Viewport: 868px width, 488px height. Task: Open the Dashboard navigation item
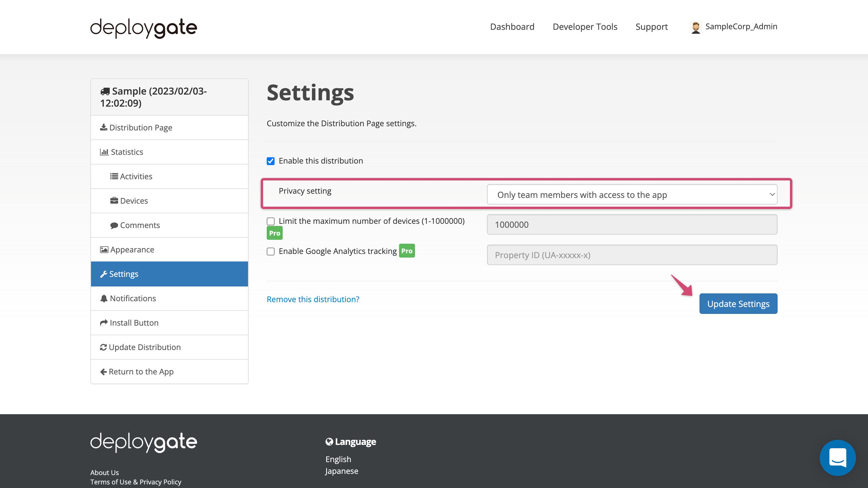[x=512, y=27]
